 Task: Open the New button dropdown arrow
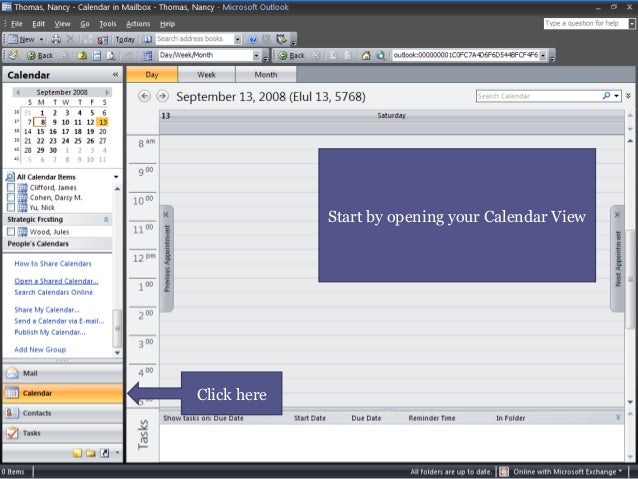pyautogui.click(x=41, y=39)
